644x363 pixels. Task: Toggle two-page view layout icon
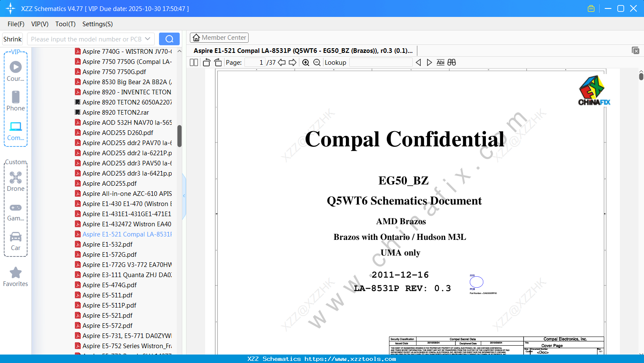click(194, 63)
